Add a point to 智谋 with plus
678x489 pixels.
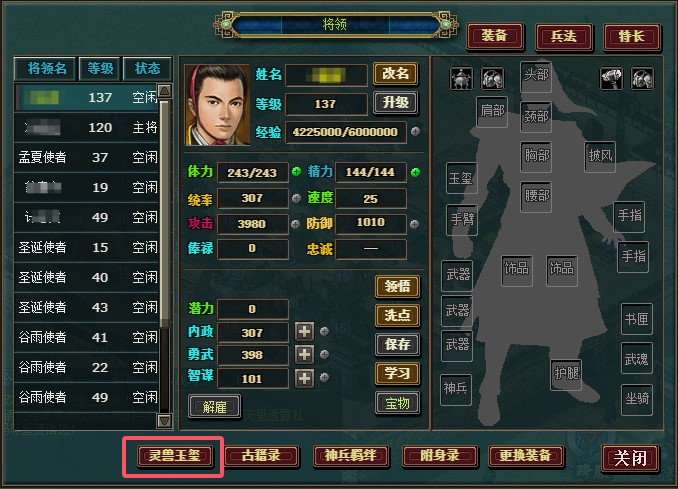pos(304,378)
